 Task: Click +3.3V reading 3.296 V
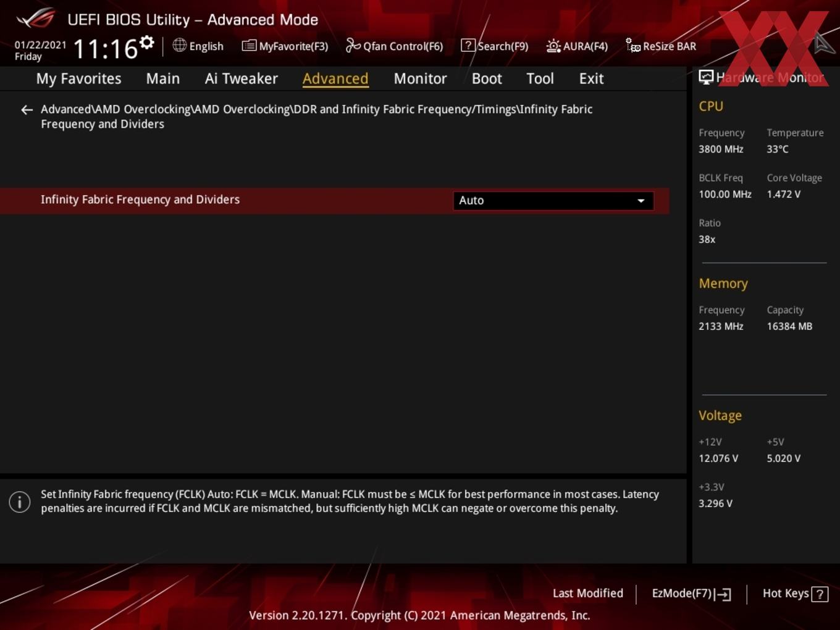click(x=715, y=504)
